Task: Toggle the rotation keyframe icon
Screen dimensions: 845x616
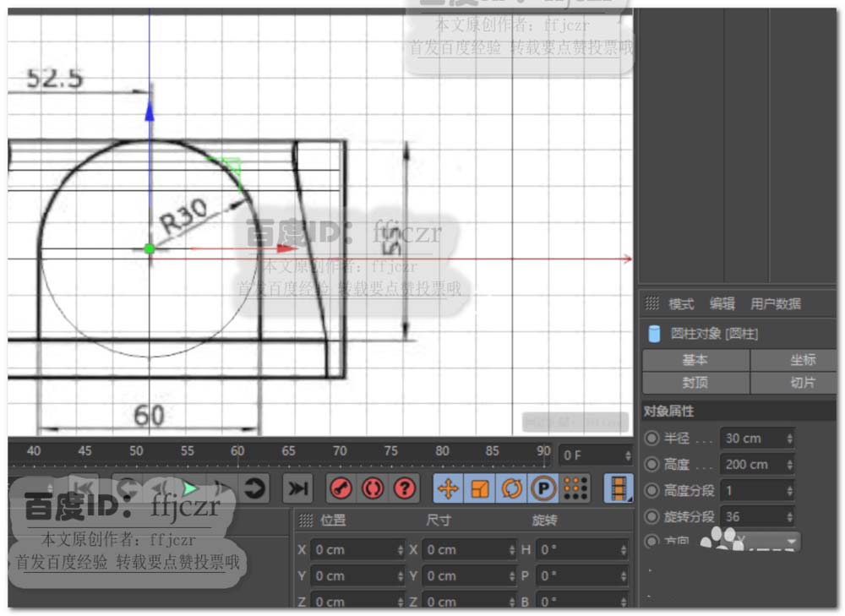Action: (x=511, y=488)
